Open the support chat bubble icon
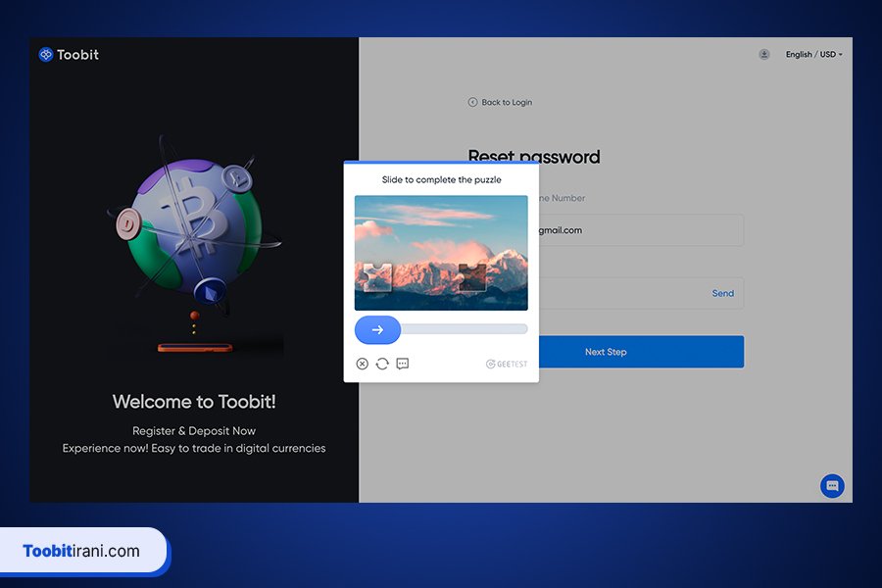This screenshot has height=588, width=882. (832, 486)
